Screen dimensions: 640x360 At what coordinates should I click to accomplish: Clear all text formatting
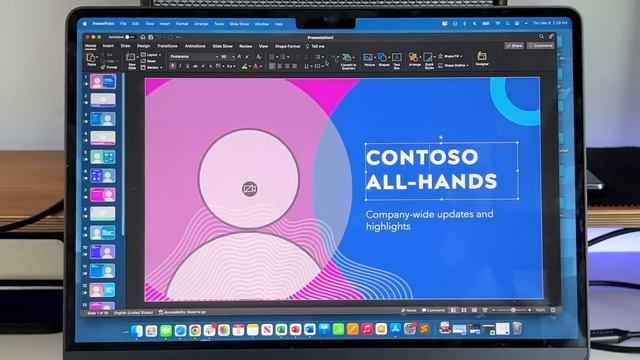(258, 57)
